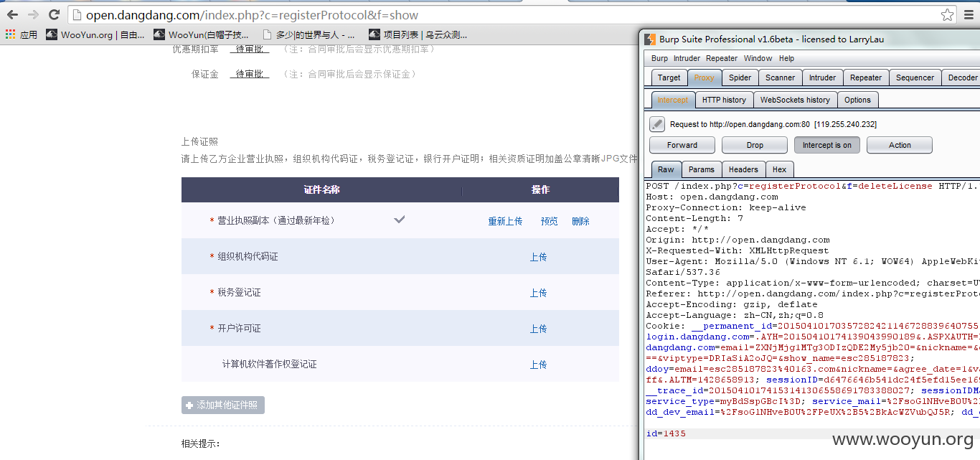
Task: Switch to the Repeater tool tab
Action: click(866, 78)
